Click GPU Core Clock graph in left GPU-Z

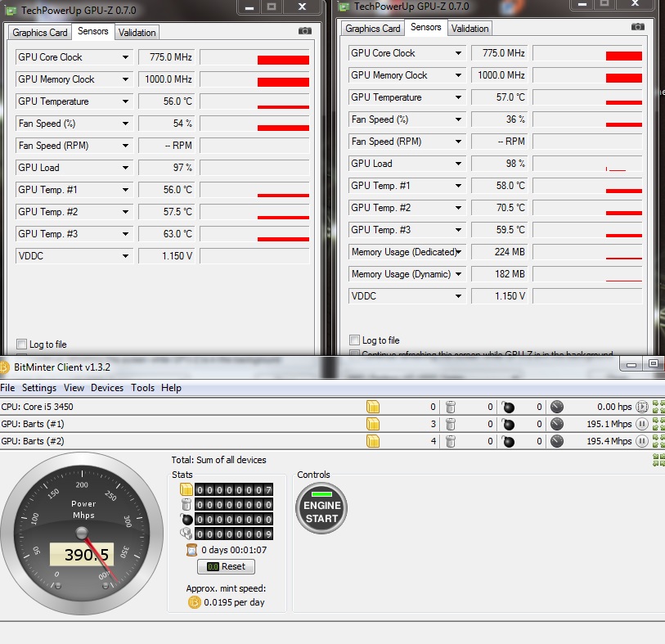click(x=255, y=57)
